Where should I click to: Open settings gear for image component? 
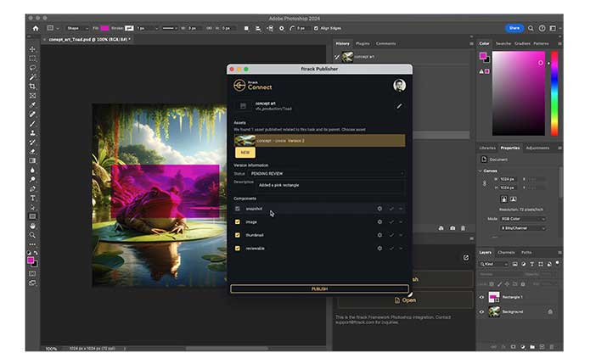coord(379,222)
